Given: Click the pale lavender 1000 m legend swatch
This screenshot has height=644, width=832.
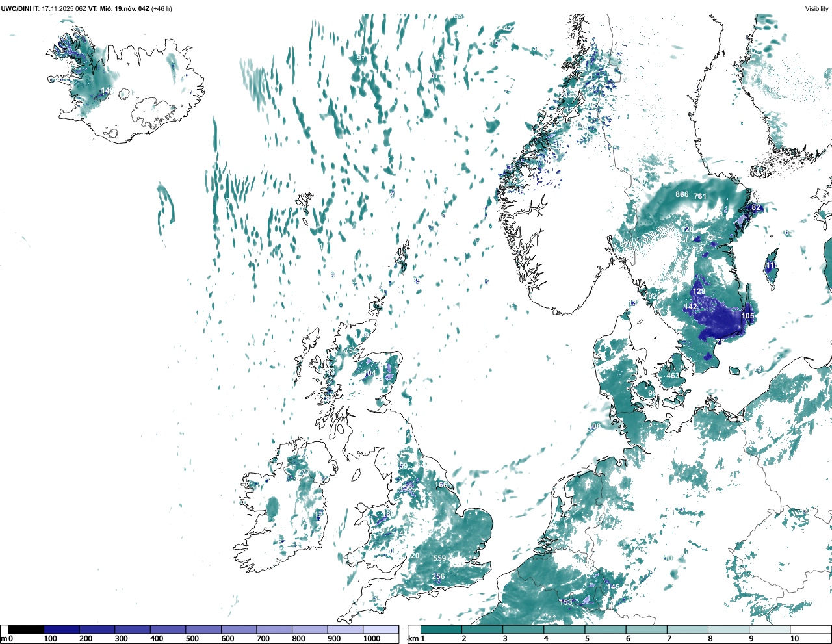Looking at the screenshot, I should point(381,629).
